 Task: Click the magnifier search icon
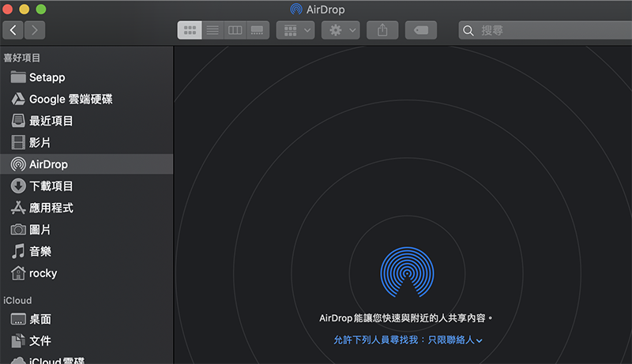[x=468, y=31]
